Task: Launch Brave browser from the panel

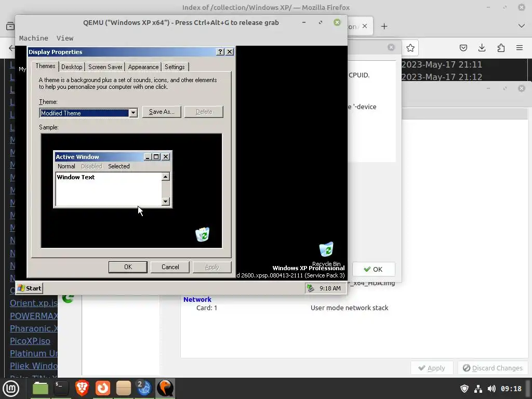Action: (82, 389)
